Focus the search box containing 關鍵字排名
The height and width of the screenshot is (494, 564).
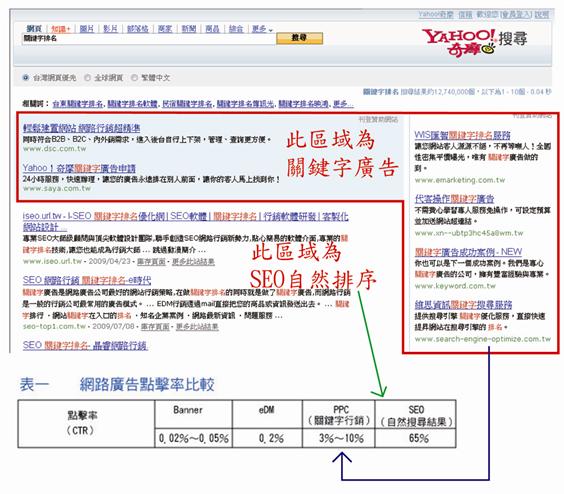point(149,38)
